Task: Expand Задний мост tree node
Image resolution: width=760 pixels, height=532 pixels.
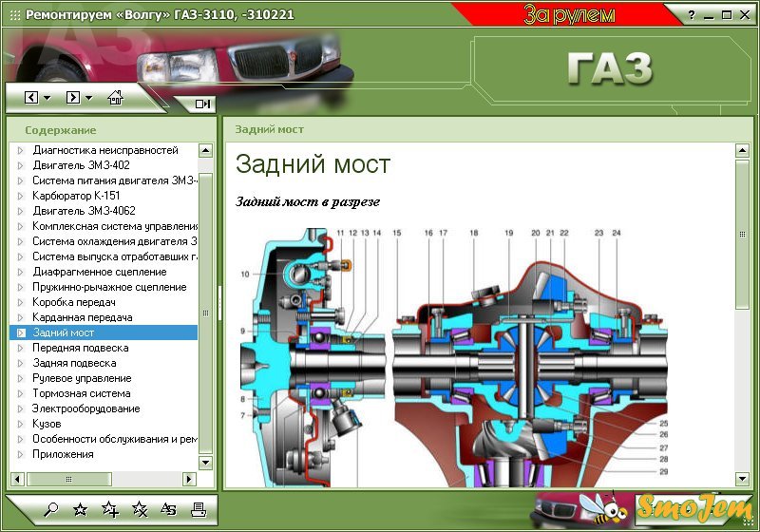Action: 21,332
